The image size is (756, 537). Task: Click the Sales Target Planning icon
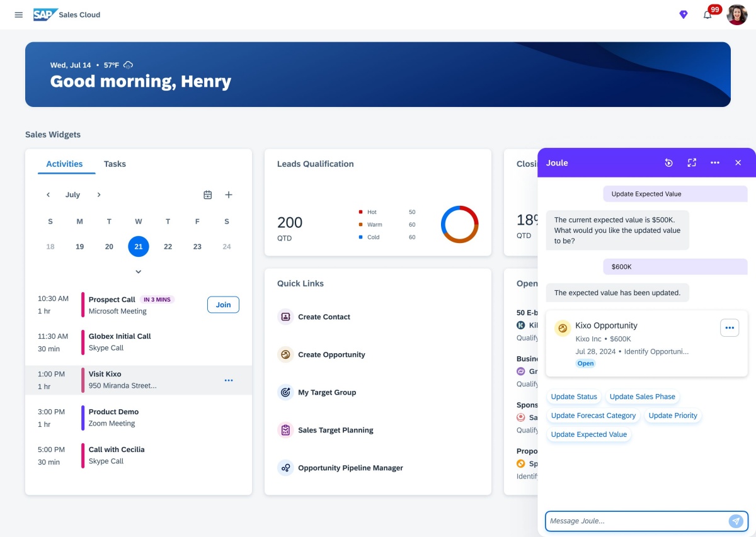tap(285, 430)
